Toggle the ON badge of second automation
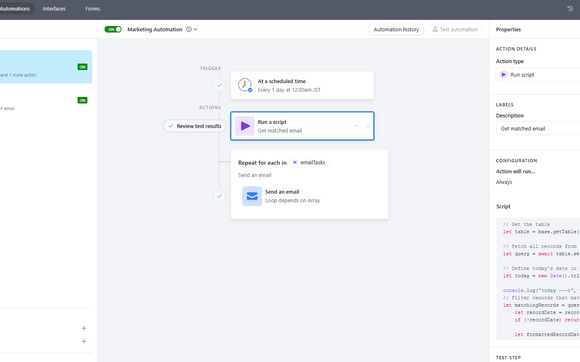The height and width of the screenshot is (362, 580). [82, 100]
